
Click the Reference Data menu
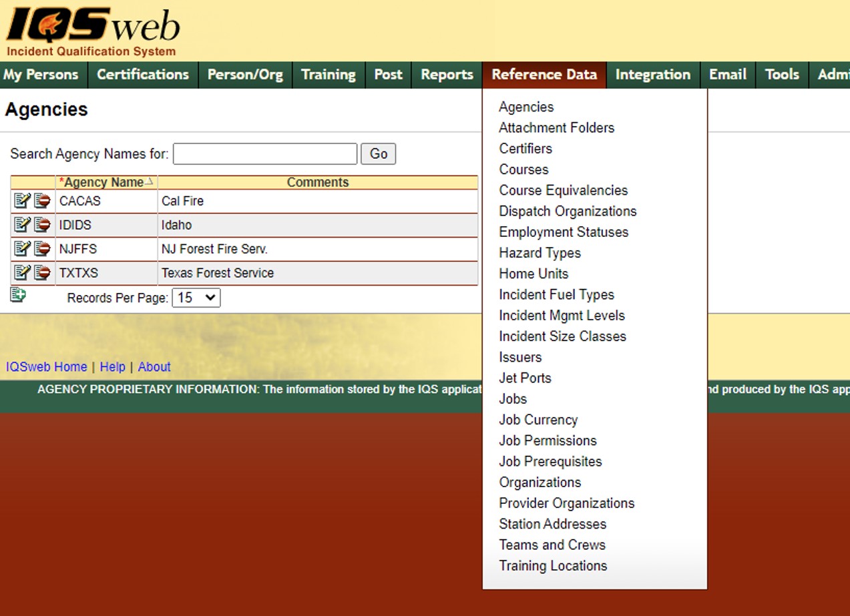(x=544, y=75)
